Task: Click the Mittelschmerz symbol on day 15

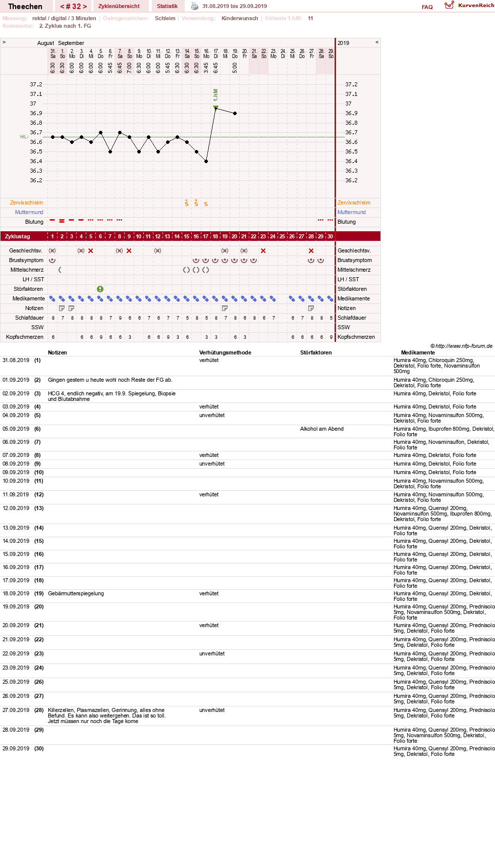Action: 187,270
